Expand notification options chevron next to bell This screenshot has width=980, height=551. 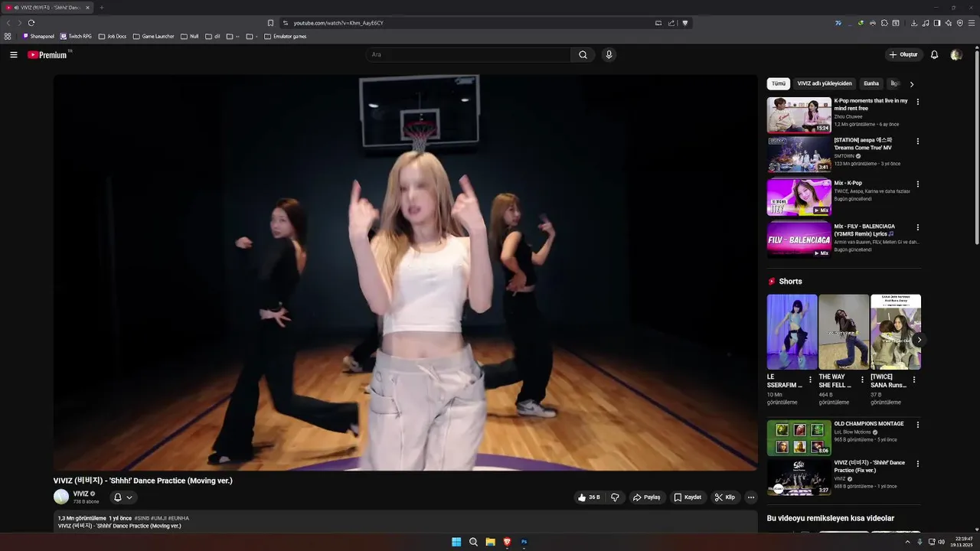click(129, 497)
